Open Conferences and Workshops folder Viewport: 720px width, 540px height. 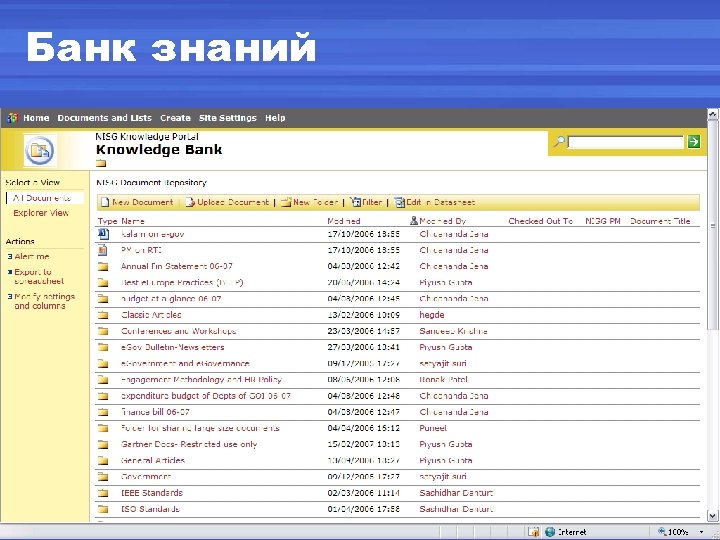click(x=179, y=331)
